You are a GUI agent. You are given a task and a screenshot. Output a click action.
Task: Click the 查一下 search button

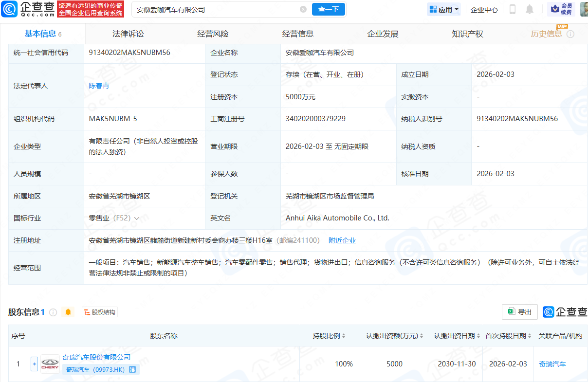coord(328,9)
